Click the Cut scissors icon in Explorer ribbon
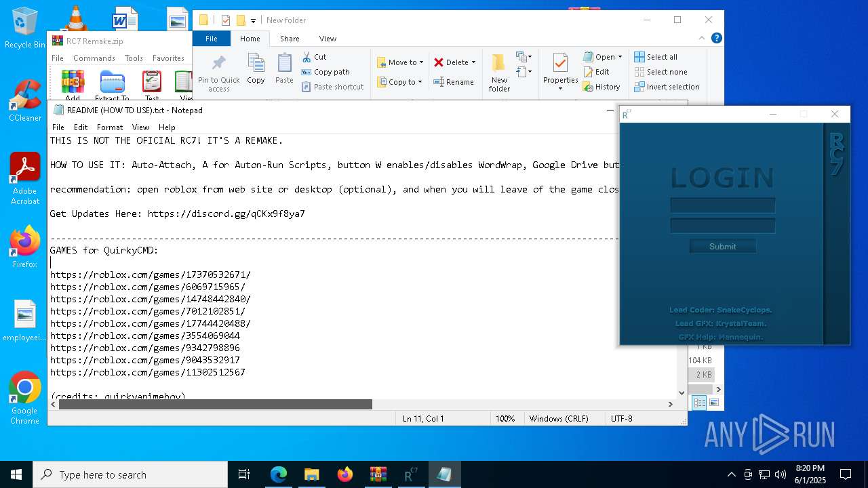Viewport: 868px width, 488px height. pos(307,57)
